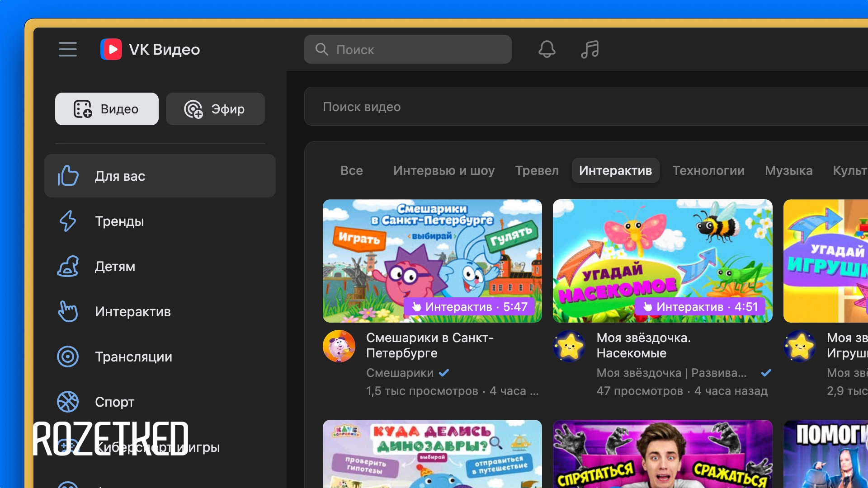Focus the top Поиск search field
The width and height of the screenshot is (868, 488).
point(408,49)
